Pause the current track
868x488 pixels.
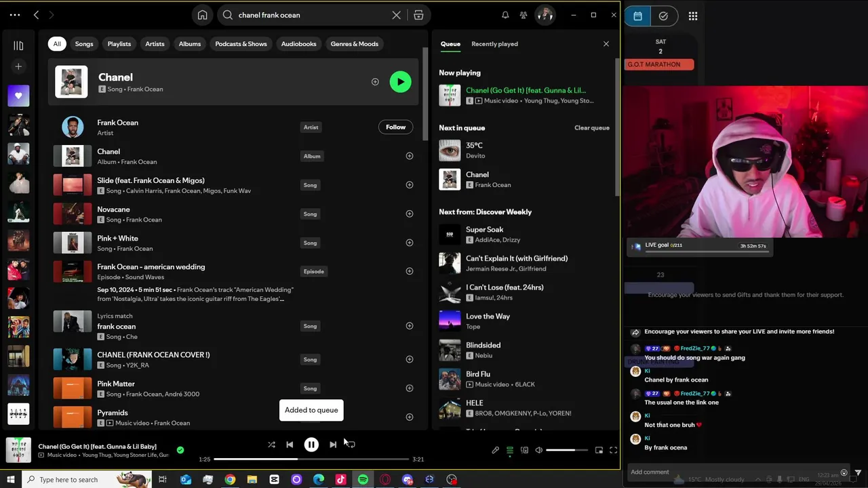311,445
